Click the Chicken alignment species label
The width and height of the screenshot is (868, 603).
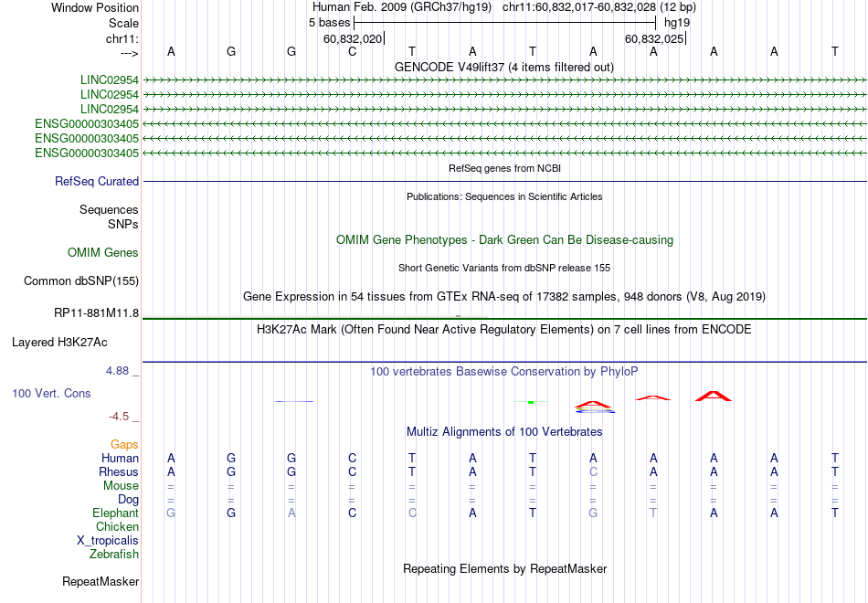[117, 526]
